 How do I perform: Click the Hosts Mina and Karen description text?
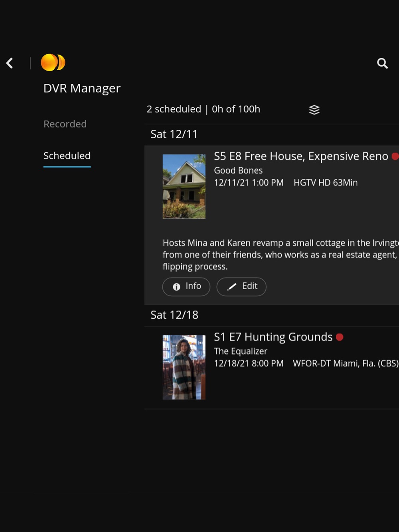280,254
